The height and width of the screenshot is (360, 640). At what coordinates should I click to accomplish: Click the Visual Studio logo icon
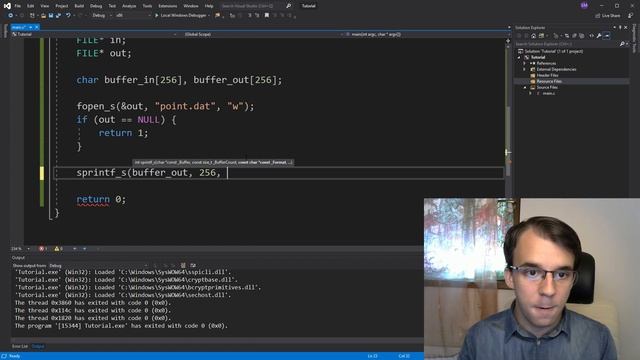(7, 6)
